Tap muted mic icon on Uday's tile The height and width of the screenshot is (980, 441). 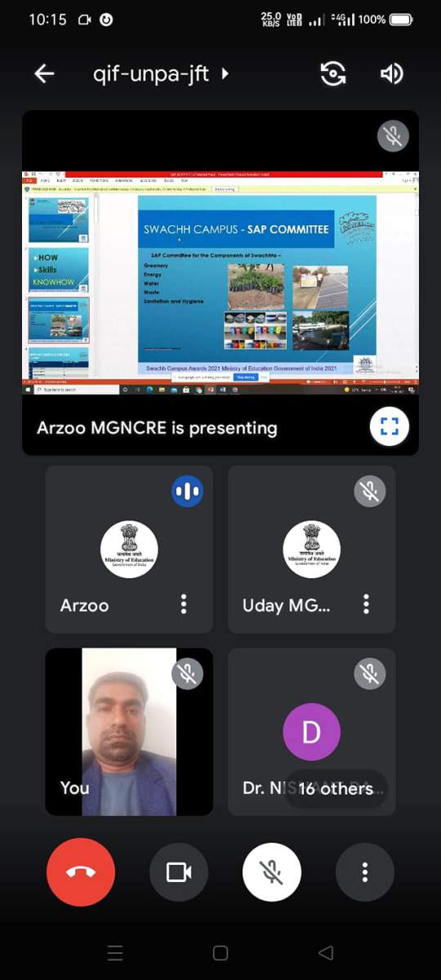pos(370,492)
